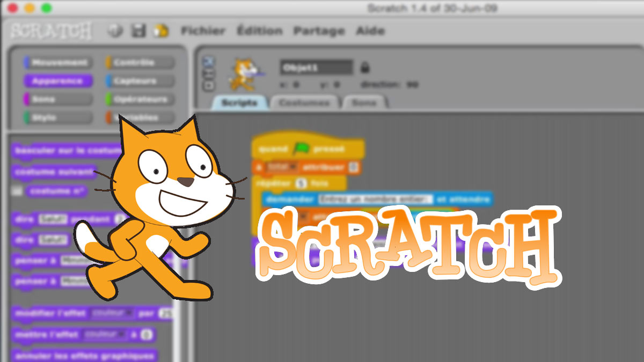This screenshot has width=644, height=362.
Task: Select the top rotation style button
Action: tap(209, 62)
